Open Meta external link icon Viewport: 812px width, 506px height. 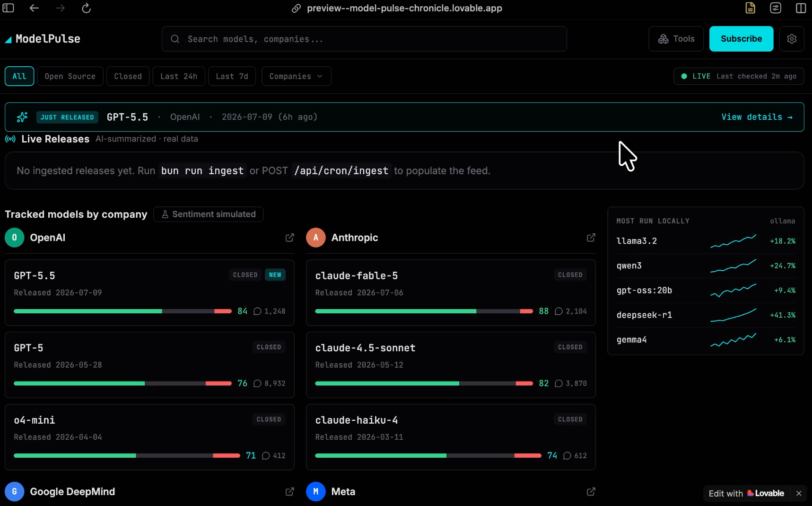pyautogui.click(x=591, y=492)
